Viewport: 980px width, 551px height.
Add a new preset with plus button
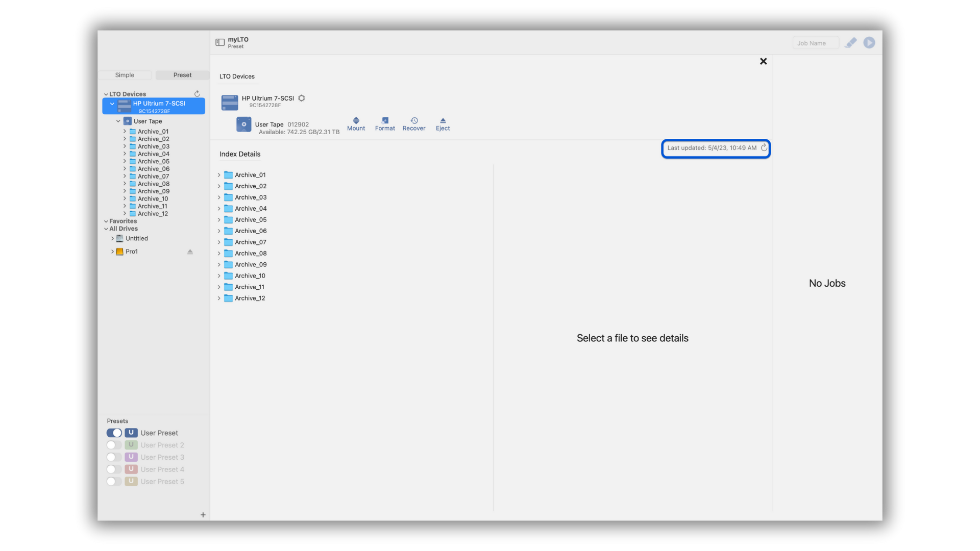pyautogui.click(x=203, y=515)
